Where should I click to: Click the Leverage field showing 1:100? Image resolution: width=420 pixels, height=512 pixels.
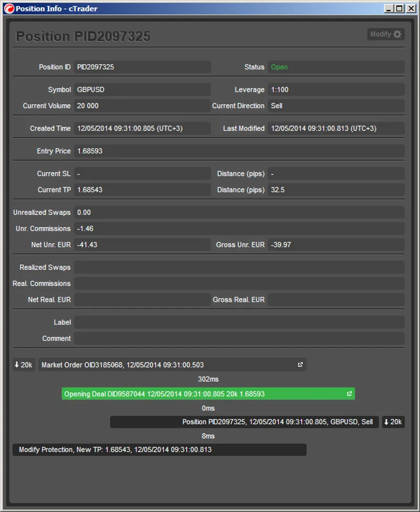335,89
